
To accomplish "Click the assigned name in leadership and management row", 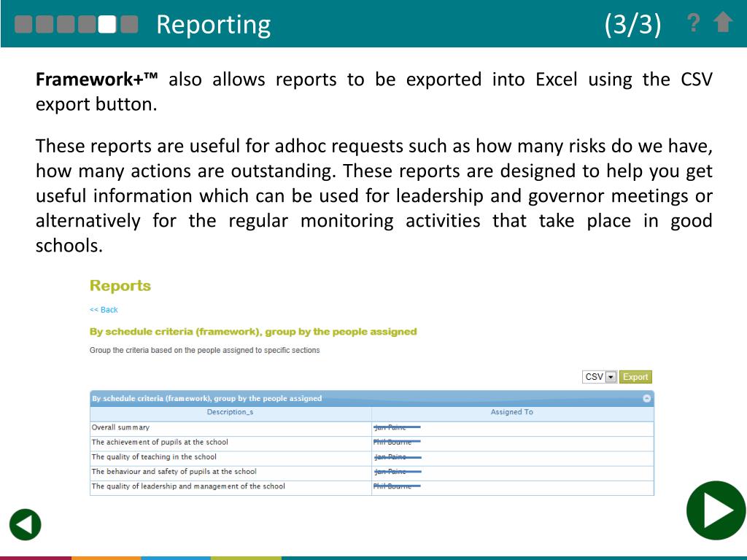I will pyautogui.click(x=397, y=486).
